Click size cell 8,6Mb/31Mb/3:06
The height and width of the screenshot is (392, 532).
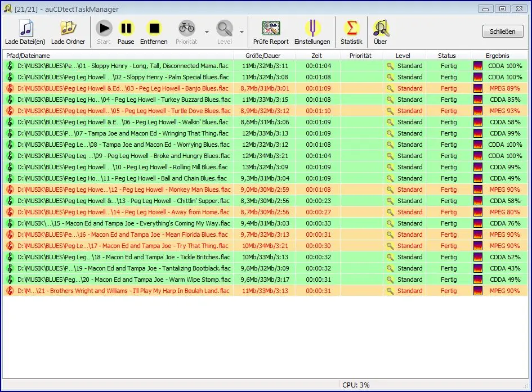265,122
